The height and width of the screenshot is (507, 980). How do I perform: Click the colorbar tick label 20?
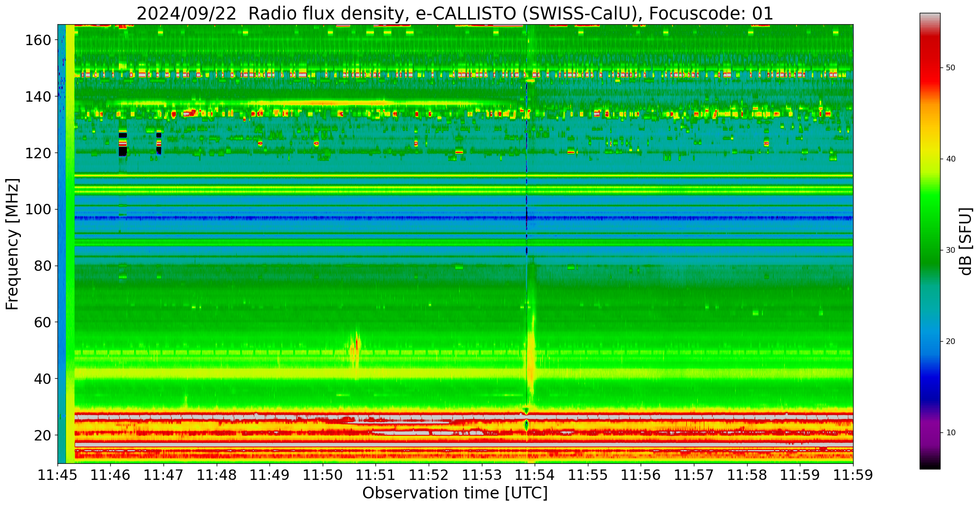pyautogui.click(x=951, y=342)
